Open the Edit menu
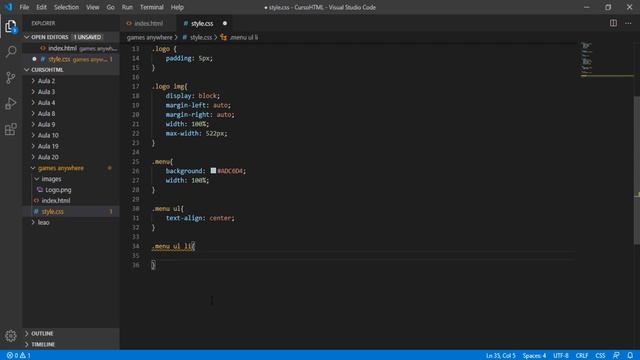 pos(41,7)
